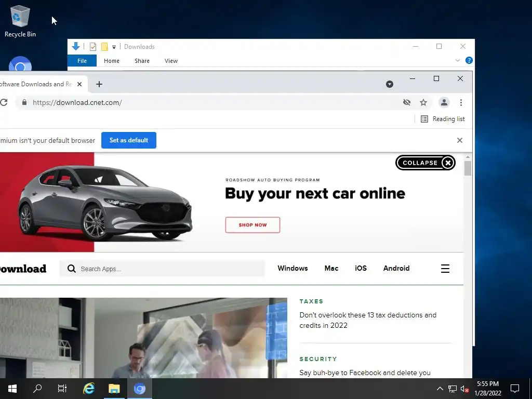Open the browser profile avatar icon
Screen dimensions: 532x399
444,102
